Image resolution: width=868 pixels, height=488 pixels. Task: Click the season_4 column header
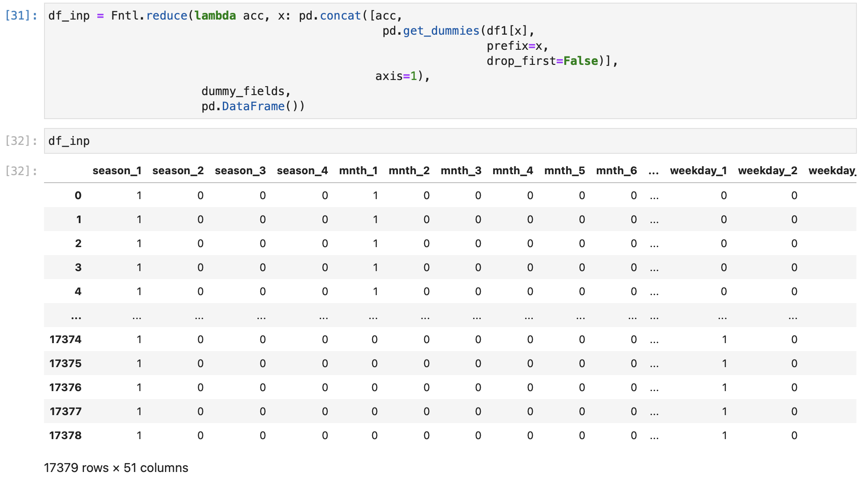(302, 171)
